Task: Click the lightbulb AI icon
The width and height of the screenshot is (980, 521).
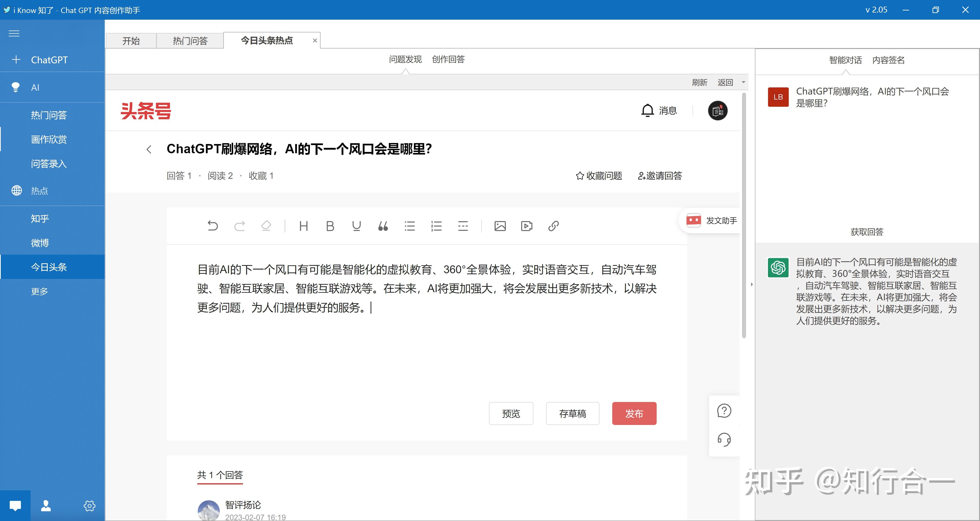Action: click(x=16, y=87)
